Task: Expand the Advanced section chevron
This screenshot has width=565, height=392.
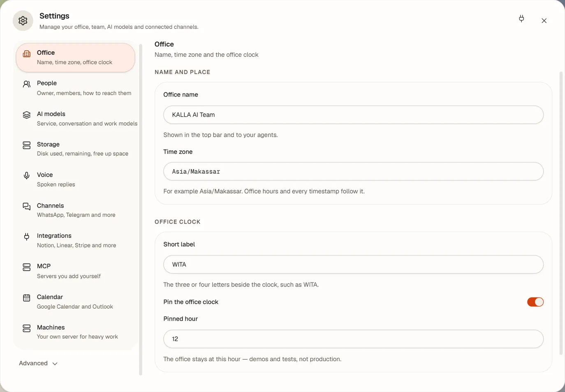Action: [x=55, y=364]
